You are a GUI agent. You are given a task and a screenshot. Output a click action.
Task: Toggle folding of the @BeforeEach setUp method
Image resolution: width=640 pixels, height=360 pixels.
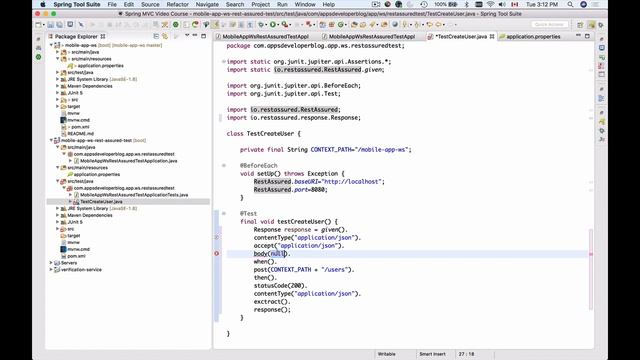pyautogui.click(x=224, y=165)
